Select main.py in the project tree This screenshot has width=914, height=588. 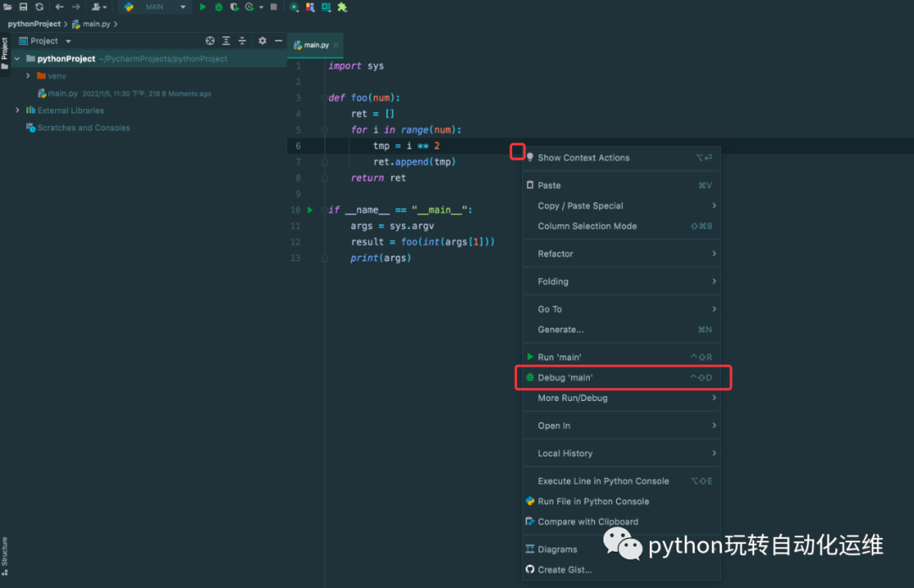pyautogui.click(x=63, y=94)
